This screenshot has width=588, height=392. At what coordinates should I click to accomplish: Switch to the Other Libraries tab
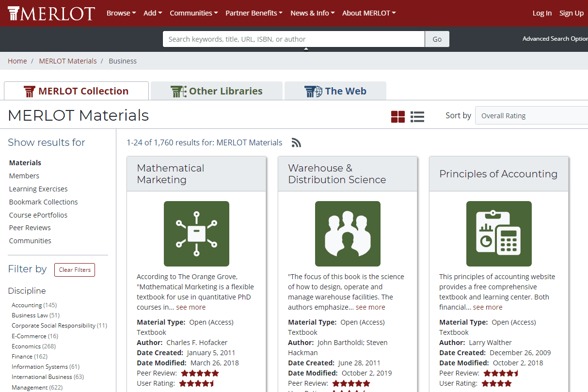tap(217, 91)
